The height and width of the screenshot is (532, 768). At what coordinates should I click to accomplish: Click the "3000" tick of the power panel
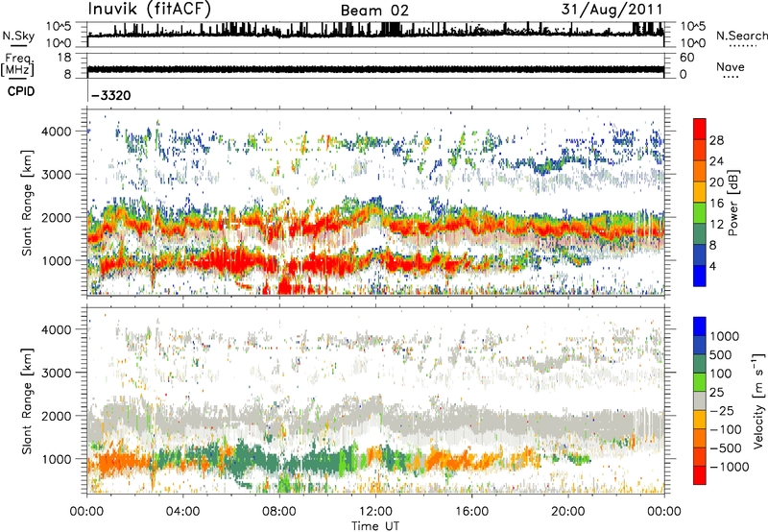57,175
